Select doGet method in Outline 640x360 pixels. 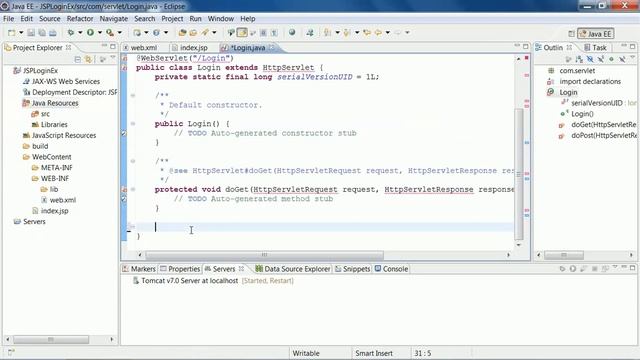point(603,124)
